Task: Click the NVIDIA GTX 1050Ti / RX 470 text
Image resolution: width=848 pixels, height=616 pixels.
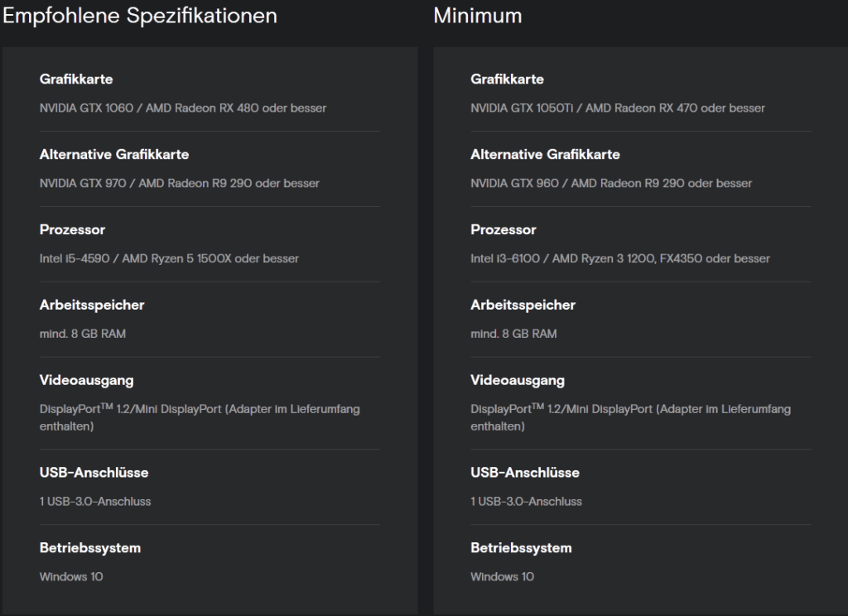Action: pyautogui.click(x=618, y=108)
